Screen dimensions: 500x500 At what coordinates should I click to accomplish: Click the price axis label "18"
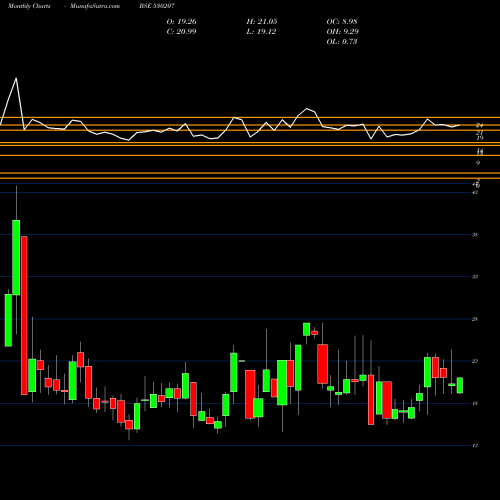coord(475,403)
